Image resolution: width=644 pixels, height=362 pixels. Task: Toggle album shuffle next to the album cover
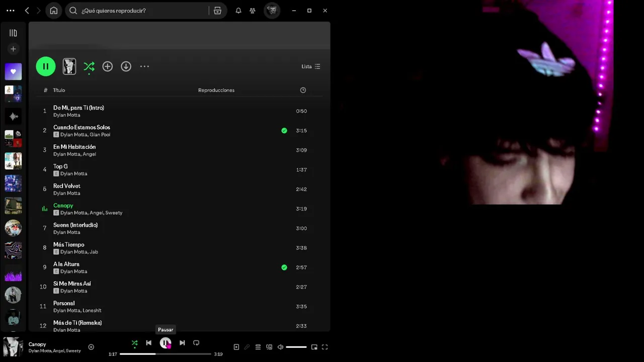tap(89, 66)
